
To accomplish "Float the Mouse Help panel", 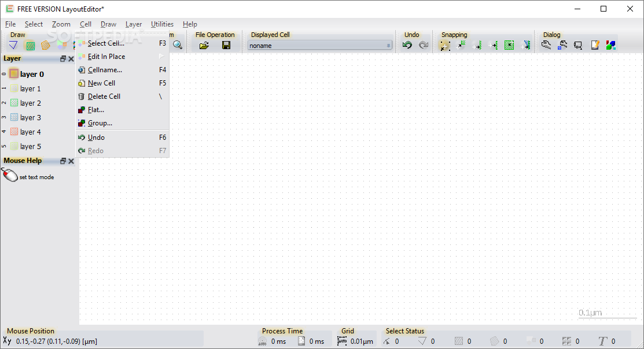I will pyautogui.click(x=63, y=161).
